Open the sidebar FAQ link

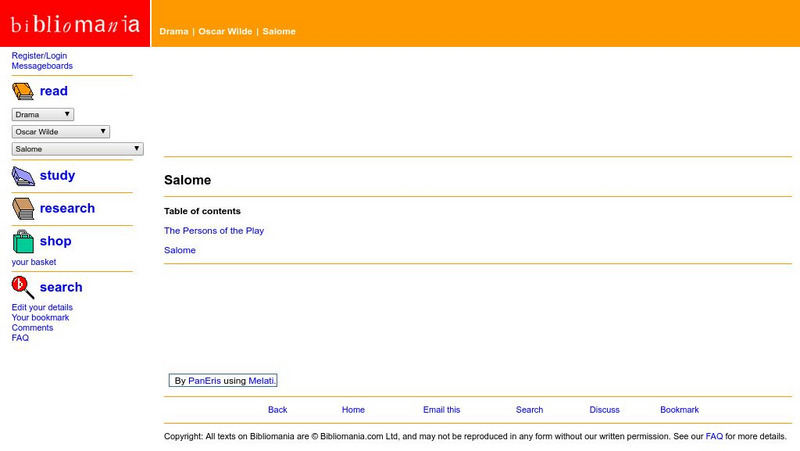click(20, 338)
